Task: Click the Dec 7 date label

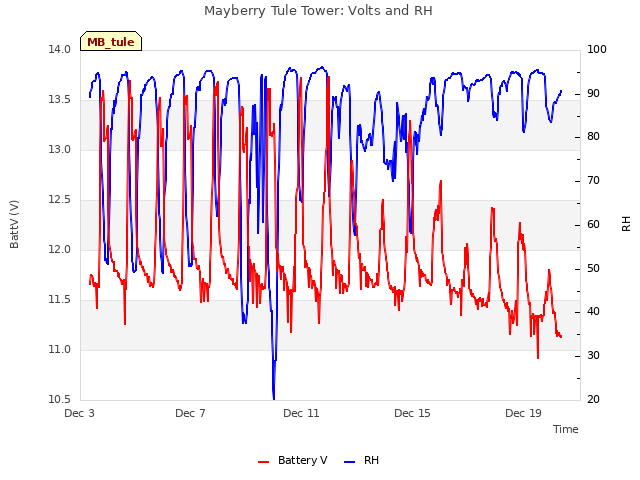Action: tap(190, 413)
